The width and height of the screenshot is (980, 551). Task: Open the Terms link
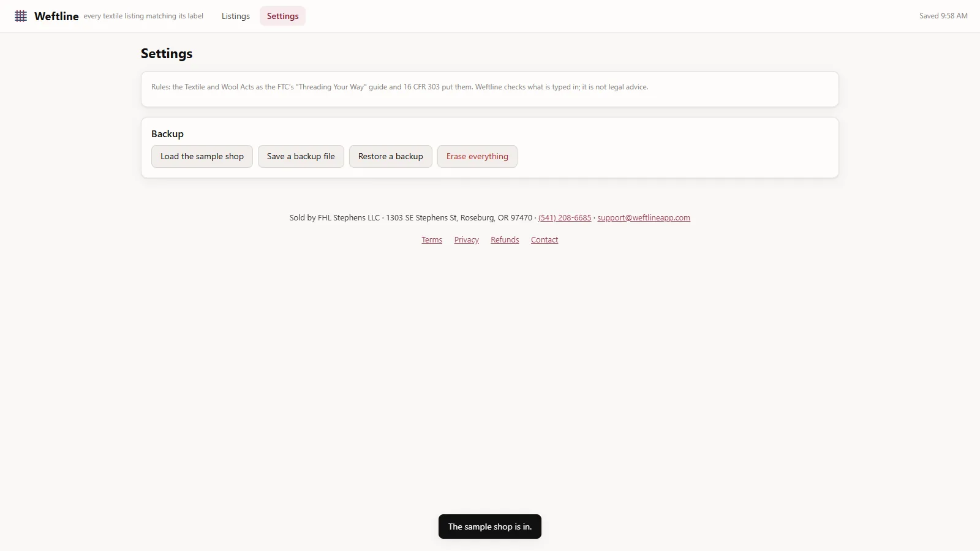pos(432,240)
